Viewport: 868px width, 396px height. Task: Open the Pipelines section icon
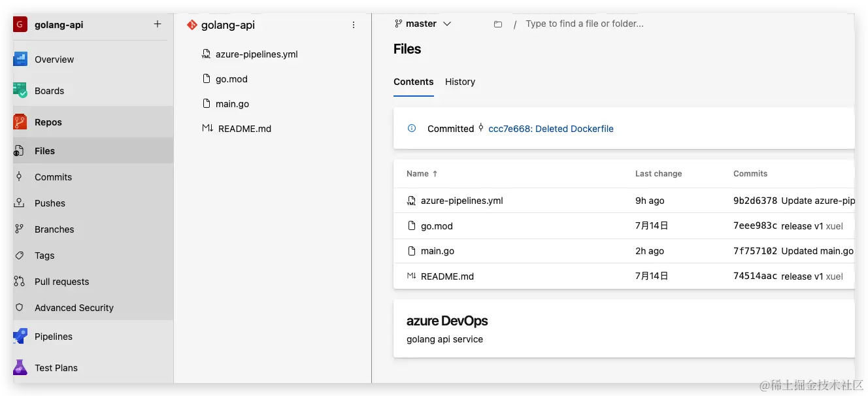(20, 337)
